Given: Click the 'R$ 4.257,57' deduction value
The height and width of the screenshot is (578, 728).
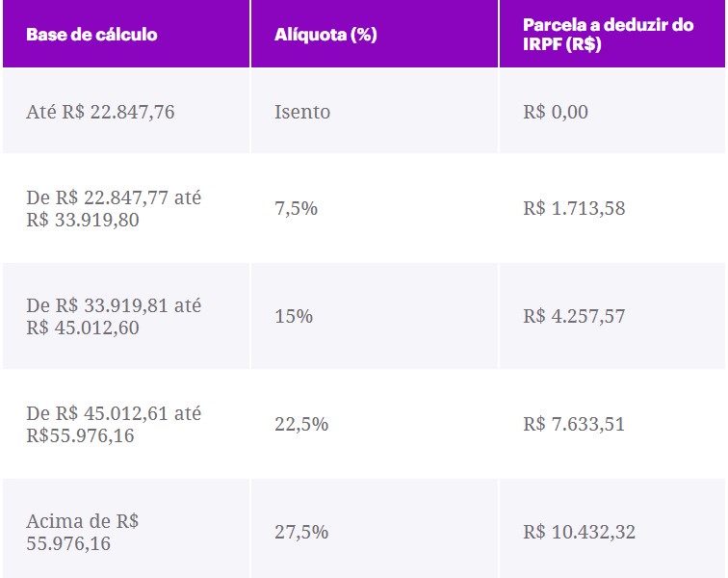Looking at the screenshot, I should click(x=574, y=316).
